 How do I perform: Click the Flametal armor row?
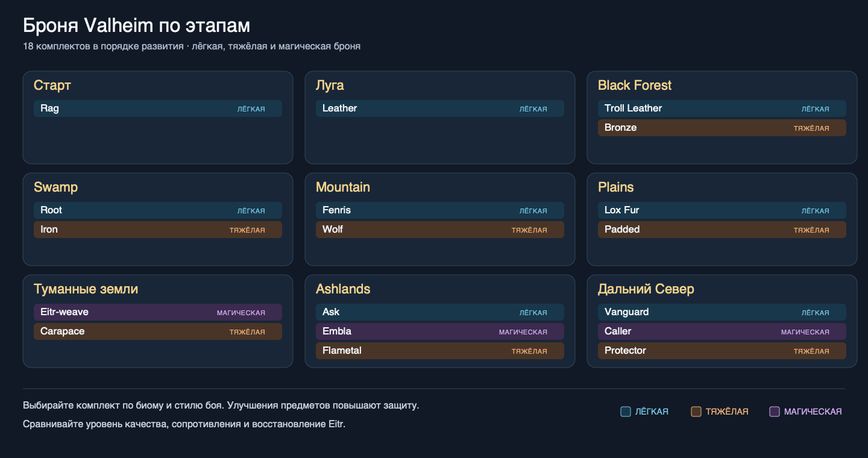[440, 351]
